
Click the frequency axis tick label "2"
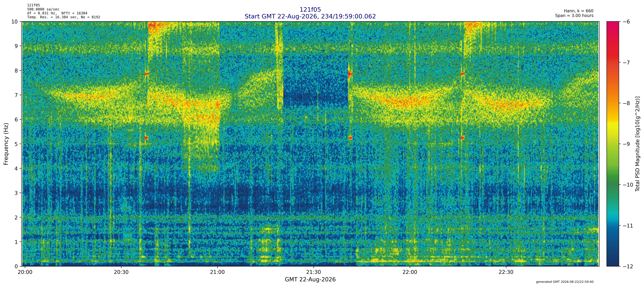(16, 218)
